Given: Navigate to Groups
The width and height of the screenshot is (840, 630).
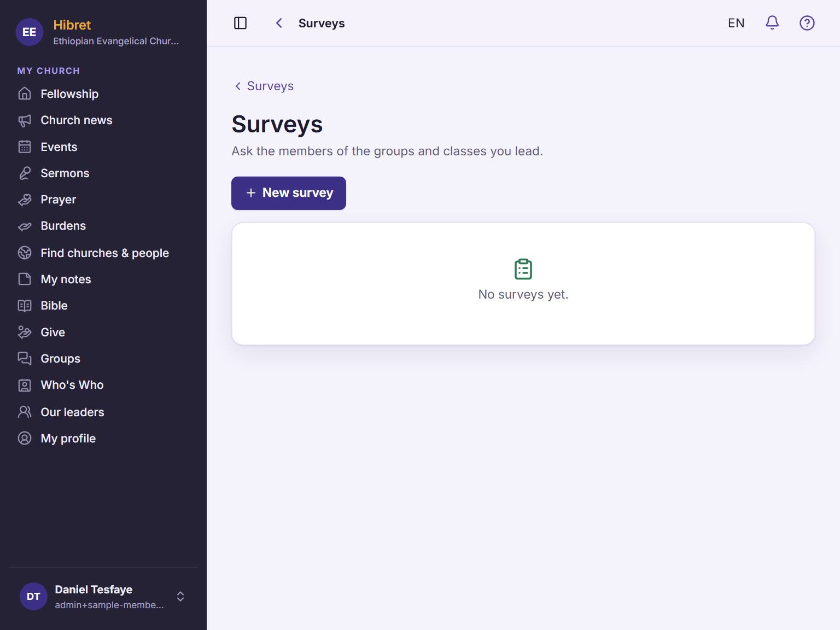Looking at the screenshot, I should (103, 358).
